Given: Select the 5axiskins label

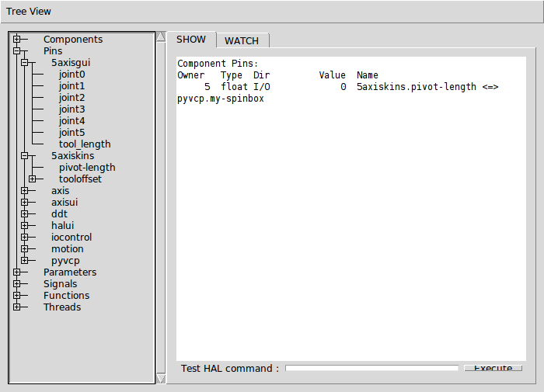Looking at the screenshot, I should pos(72,155).
